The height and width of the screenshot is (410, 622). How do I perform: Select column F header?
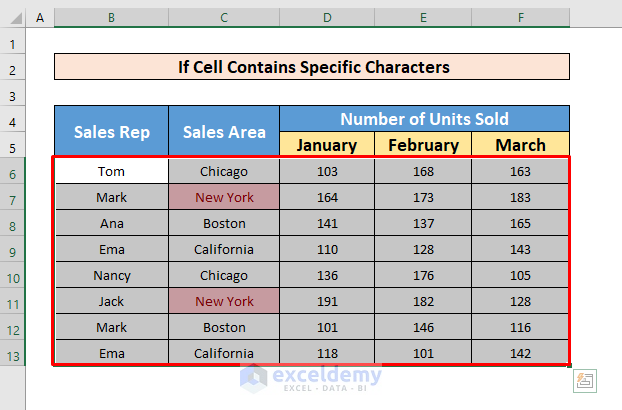pos(520,18)
